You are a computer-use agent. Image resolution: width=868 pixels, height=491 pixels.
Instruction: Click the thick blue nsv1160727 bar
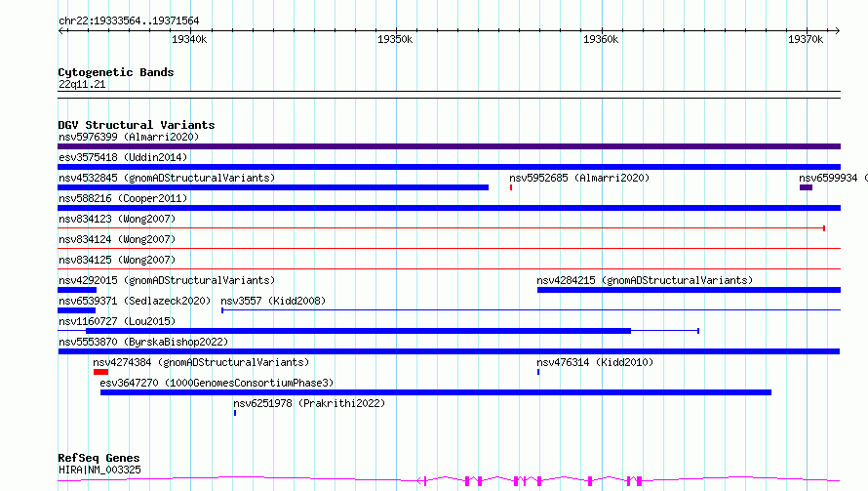pyautogui.click(x=358, y=331)
